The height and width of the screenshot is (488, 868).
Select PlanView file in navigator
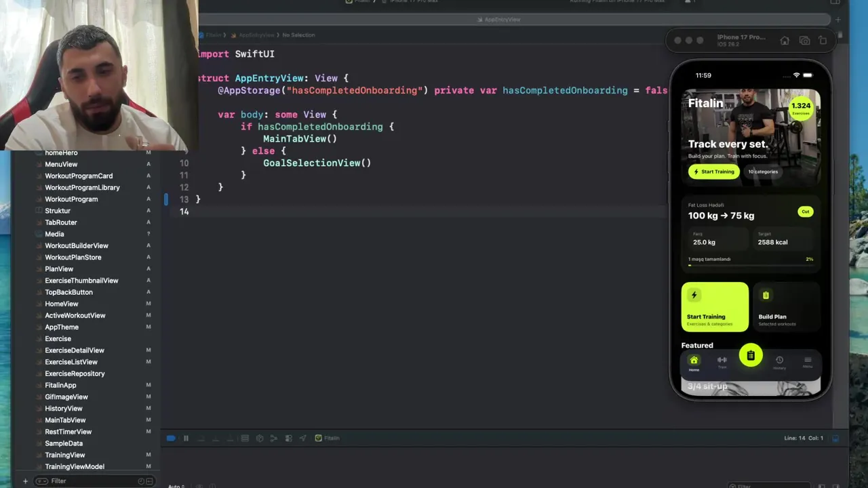click(59, 269)
